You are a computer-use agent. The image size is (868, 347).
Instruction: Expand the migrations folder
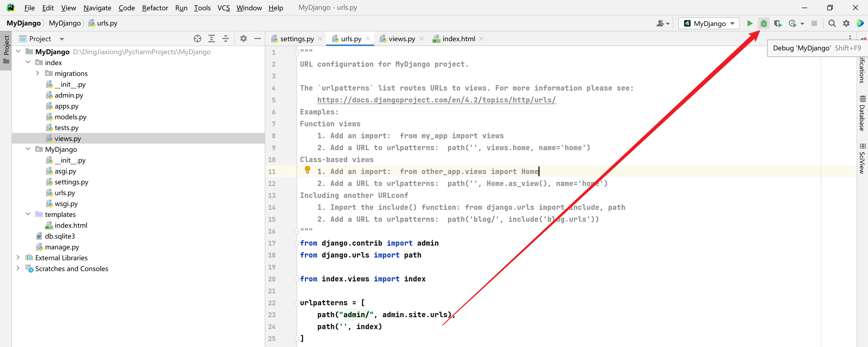[37, 73]
